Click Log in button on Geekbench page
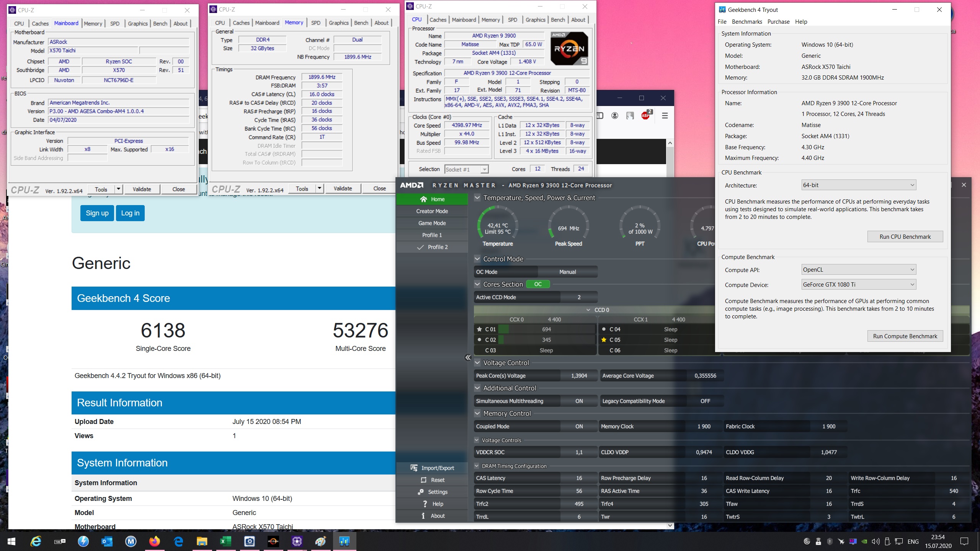Viewport: 980px width, 551px height. point(130,213)
